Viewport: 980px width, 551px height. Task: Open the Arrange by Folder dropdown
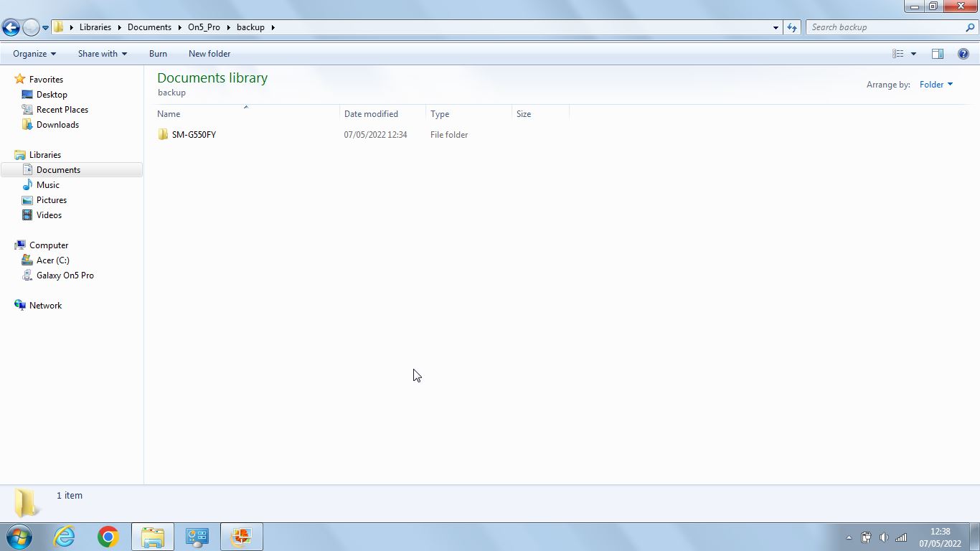click(x=936, y=85)
